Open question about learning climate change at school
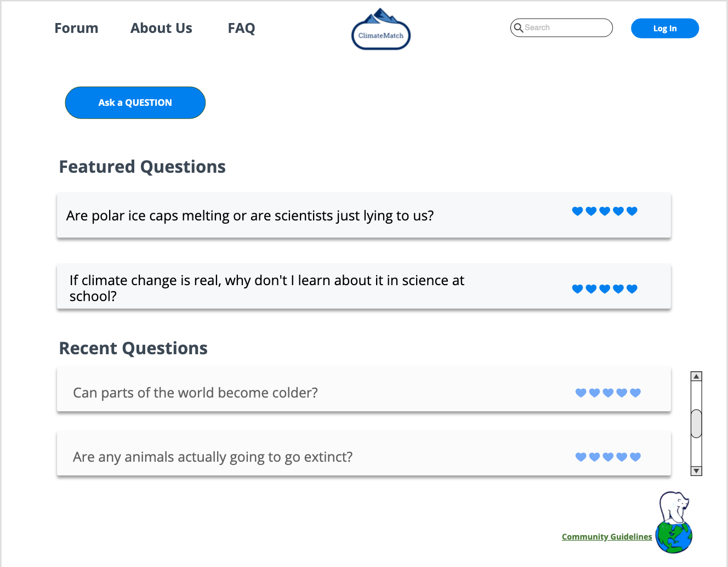The image size is (728, 567). [x=266, y=288]
